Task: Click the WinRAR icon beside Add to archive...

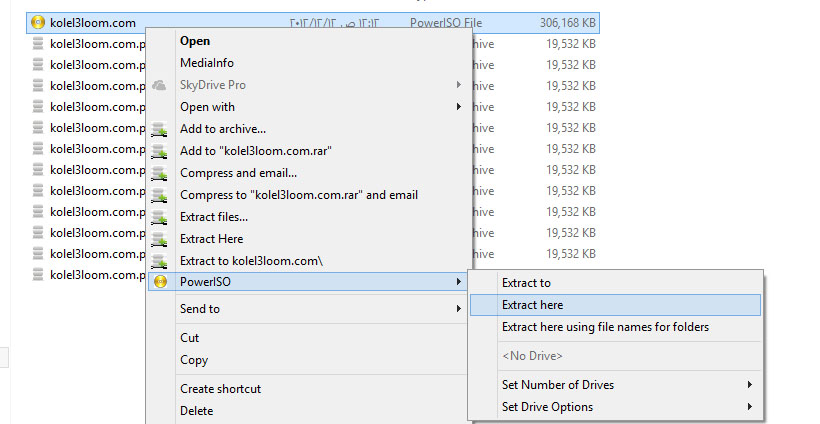Action: (x=159, y=129)
